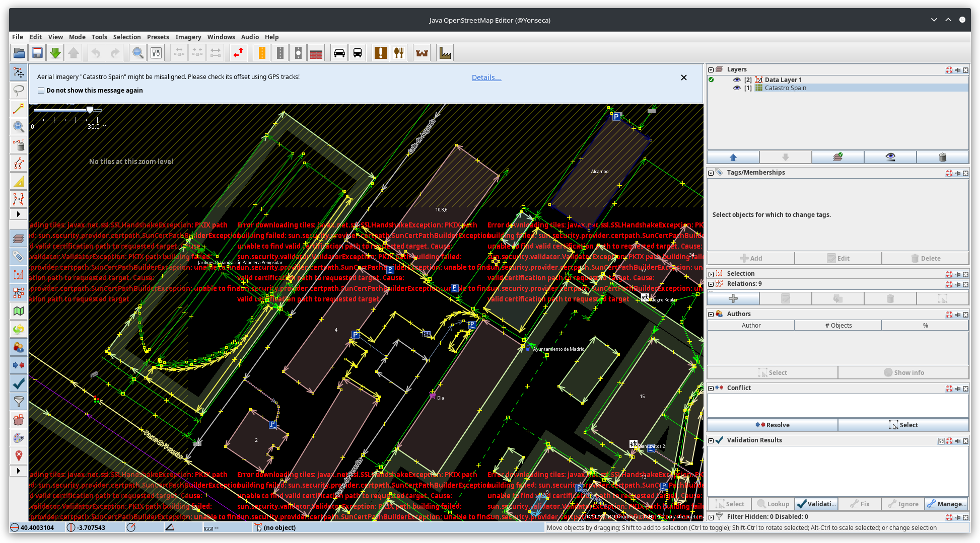Click the bus preset toolbar icon
The image size is (980, 543).
click(x=358, y=53)
